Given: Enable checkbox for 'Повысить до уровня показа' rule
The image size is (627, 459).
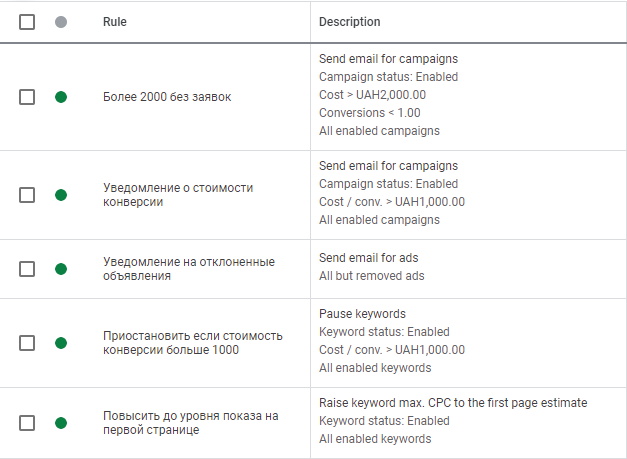Looking at the screenshot, I should tap(27, 422).
